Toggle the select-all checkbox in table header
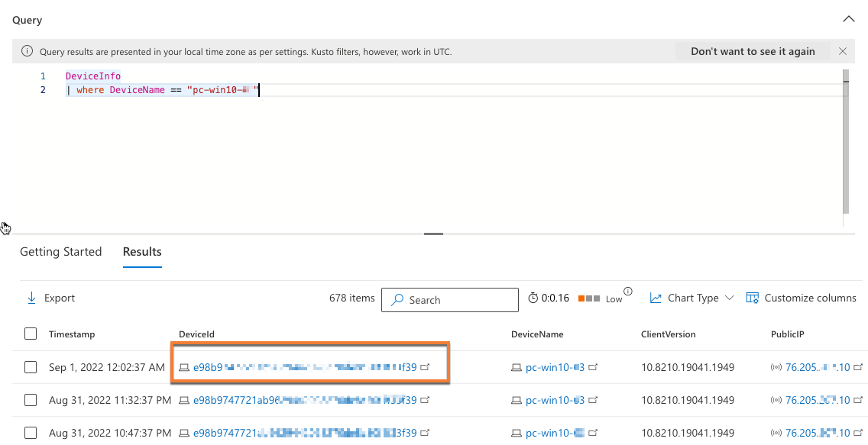868x445 pixels. click(31, 334)
